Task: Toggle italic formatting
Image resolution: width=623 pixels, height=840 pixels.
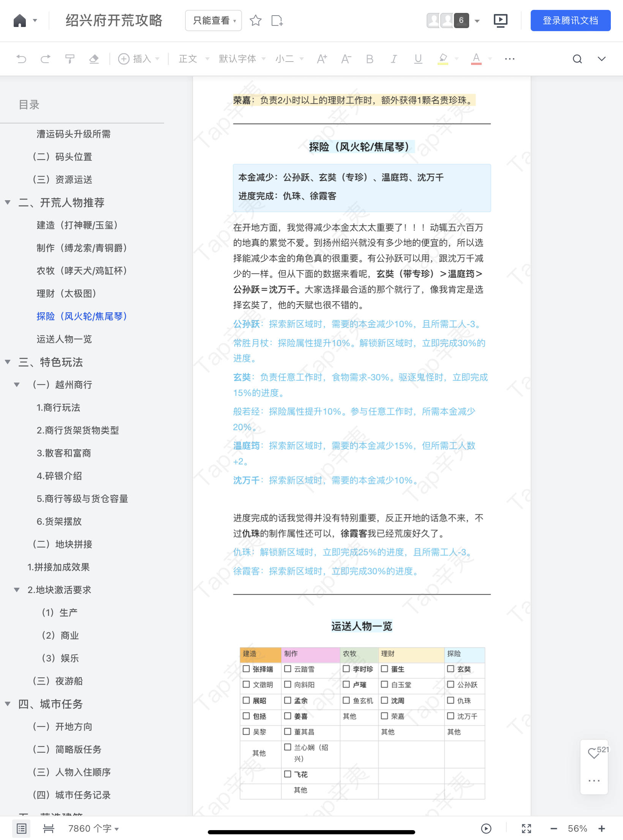Action: [394, 59]
